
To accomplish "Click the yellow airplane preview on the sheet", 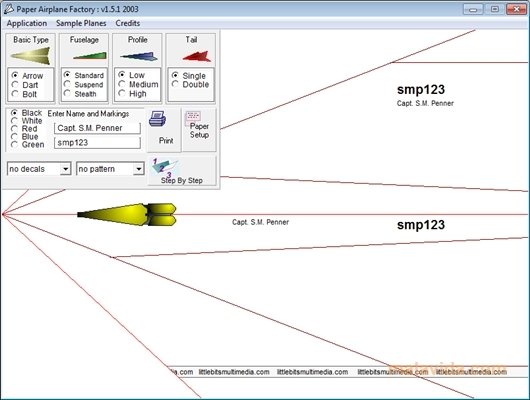I will point(127,214).
